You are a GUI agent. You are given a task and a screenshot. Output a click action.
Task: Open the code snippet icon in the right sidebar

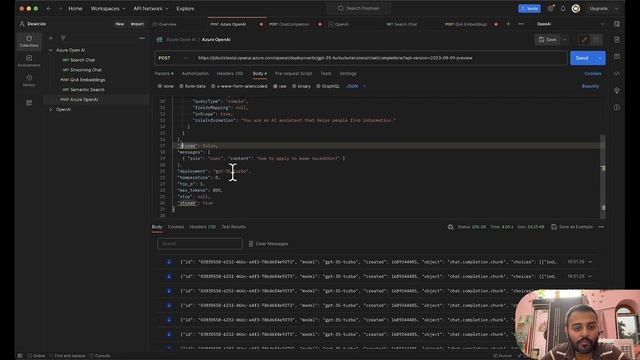[x=617, y=73]
